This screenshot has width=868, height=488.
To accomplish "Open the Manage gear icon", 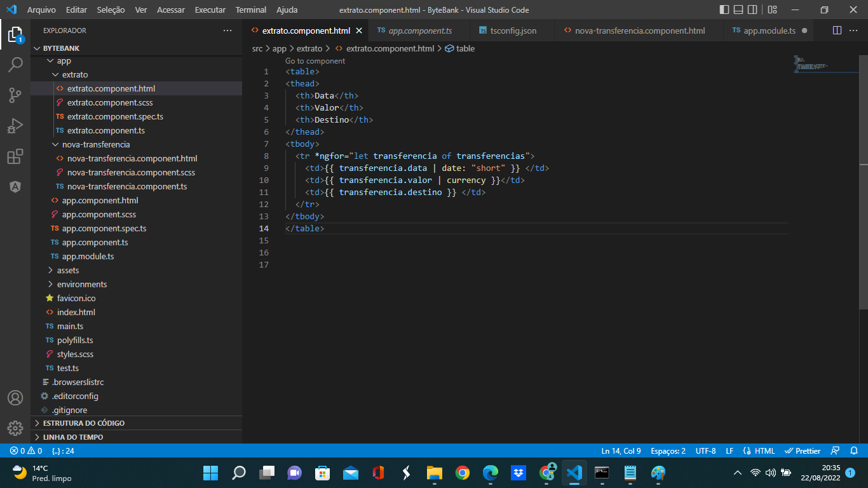I will pos(15,428).
